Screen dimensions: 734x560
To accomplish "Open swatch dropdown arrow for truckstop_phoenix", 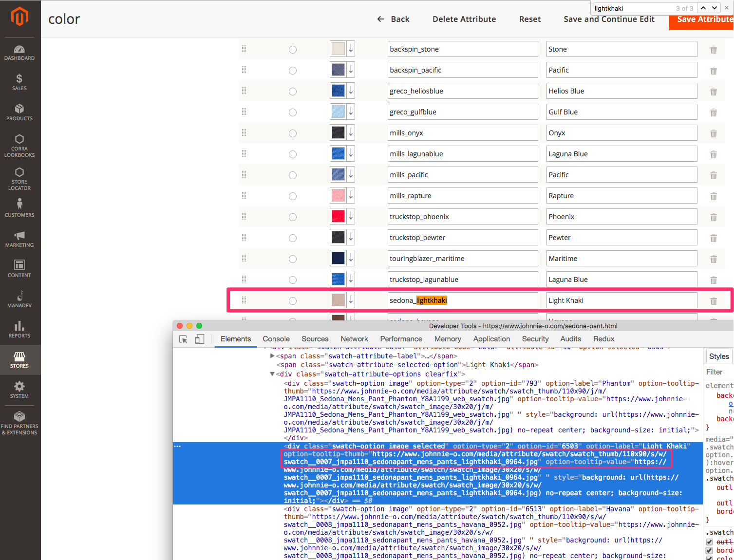I will pyautogui.click(x=351, y=216).
